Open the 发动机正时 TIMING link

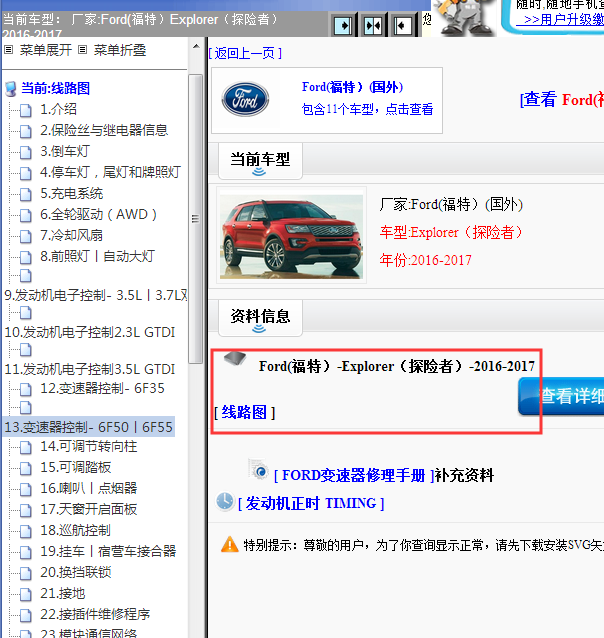311,503
